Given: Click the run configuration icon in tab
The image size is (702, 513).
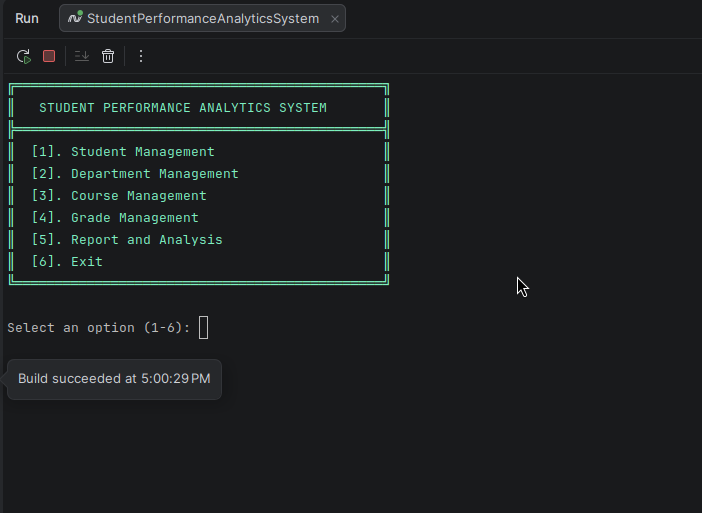Looking at the screenshot, I should click(75, 17).
